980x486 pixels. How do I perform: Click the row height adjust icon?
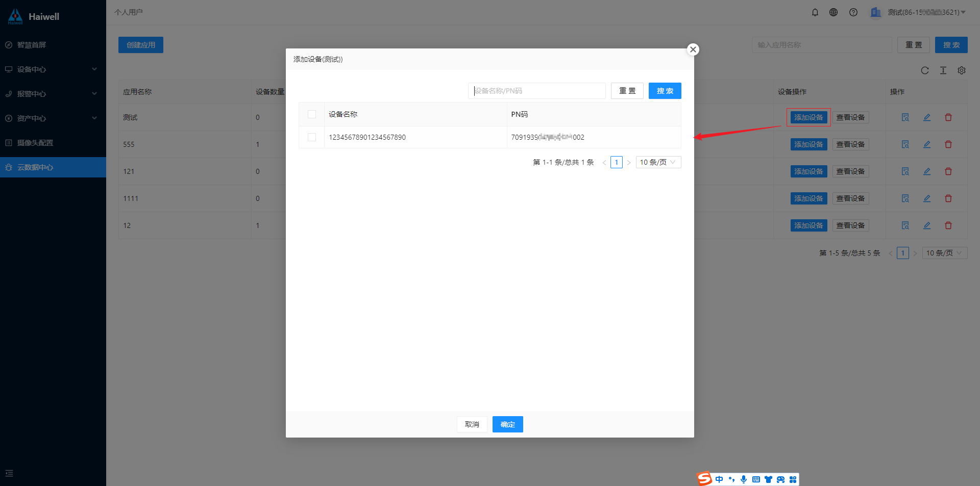[943, 70]
